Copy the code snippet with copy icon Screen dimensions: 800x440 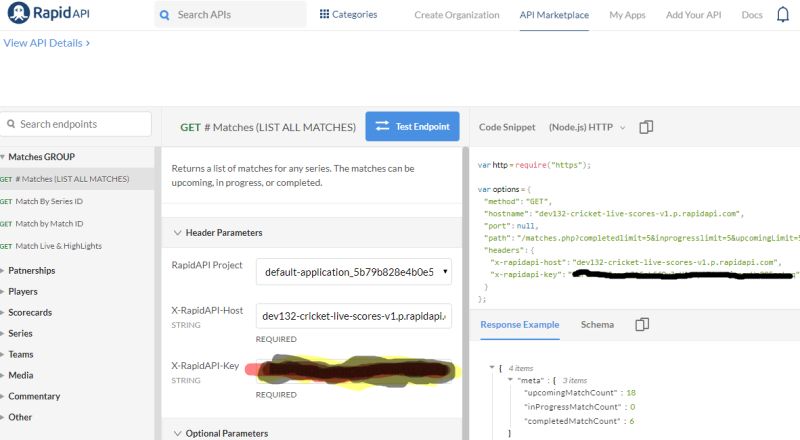646,127
